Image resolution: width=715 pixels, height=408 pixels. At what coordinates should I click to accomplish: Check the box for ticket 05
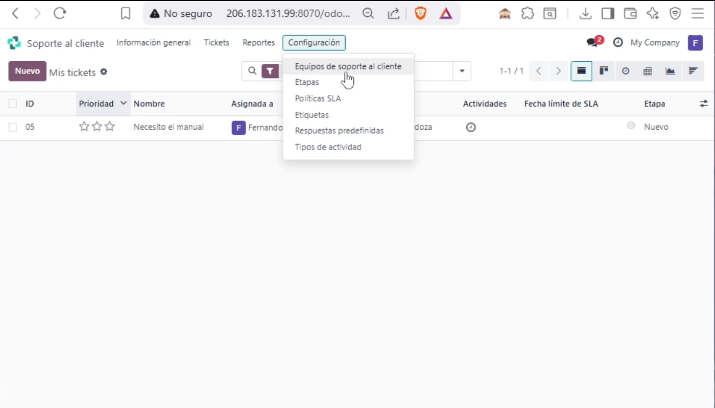[13, 127]
